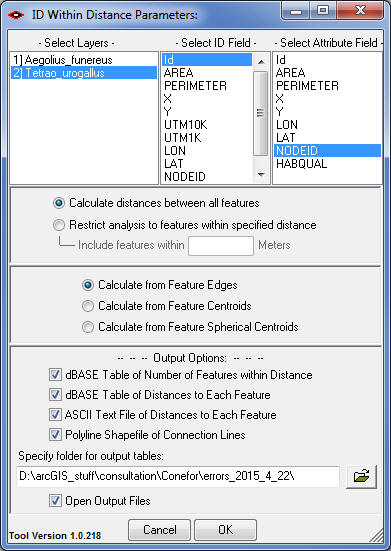Click the output folder path field
This screenshot has height=551, width=391.
click(178, 477)
